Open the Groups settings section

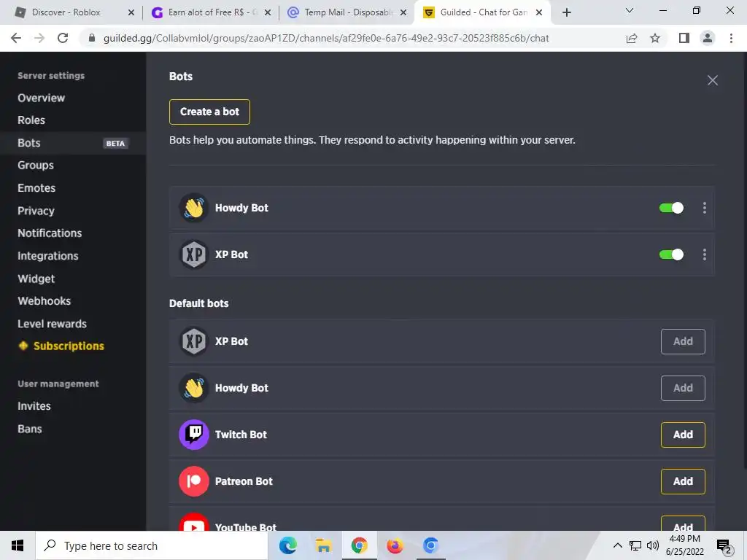[36, 166]
